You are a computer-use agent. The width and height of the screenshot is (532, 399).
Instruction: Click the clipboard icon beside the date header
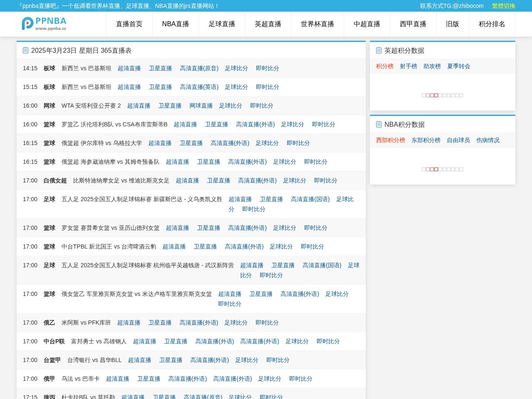click(x=25, y=50)
